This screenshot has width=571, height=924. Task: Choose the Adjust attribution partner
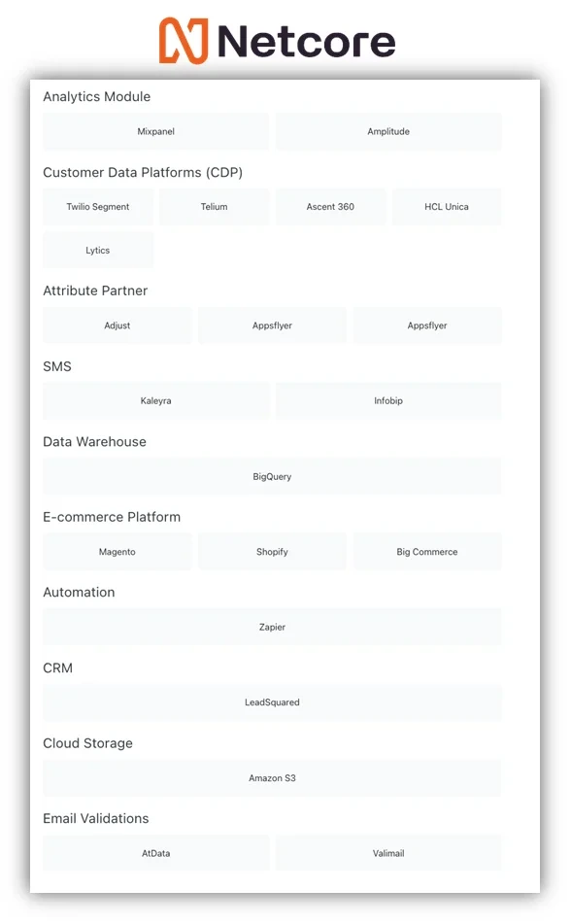[118, 325]
